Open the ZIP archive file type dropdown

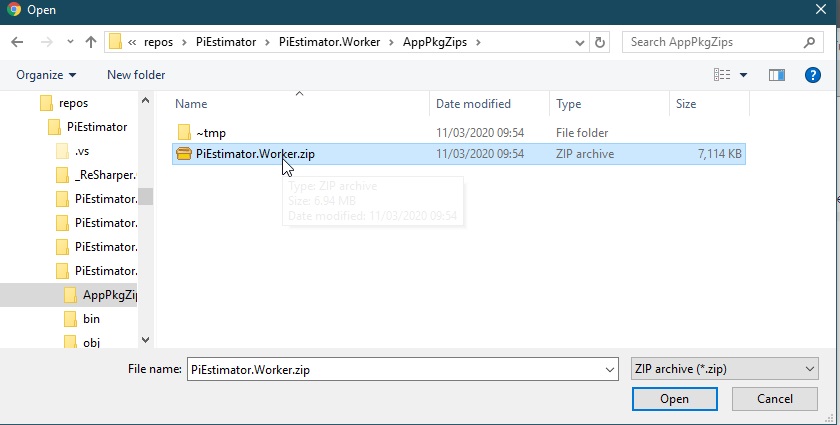(725, 369)
